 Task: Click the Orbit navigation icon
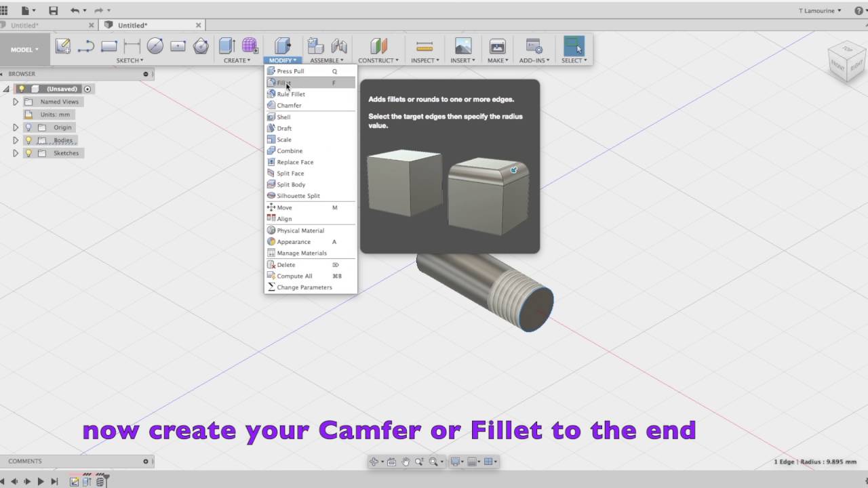click(374, 462)
